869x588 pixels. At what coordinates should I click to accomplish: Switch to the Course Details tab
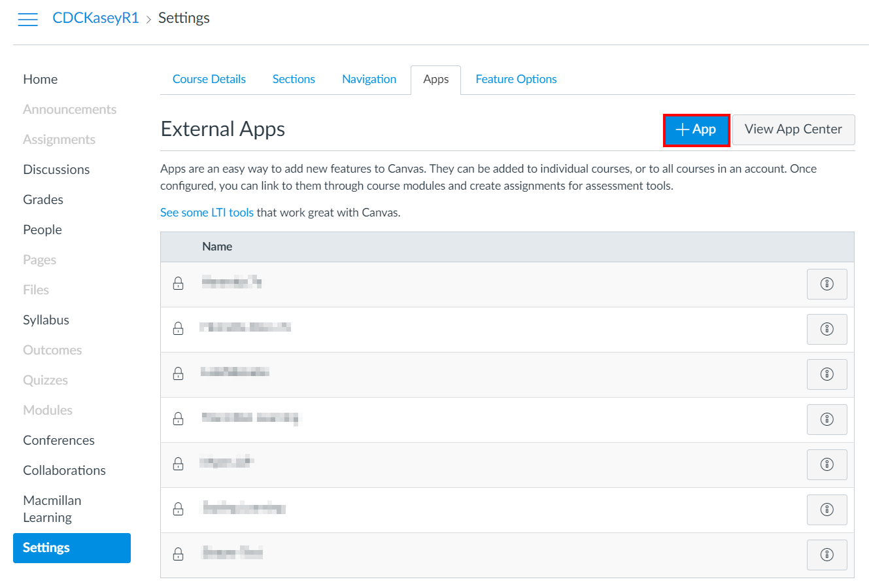click(x=209, y=78)
